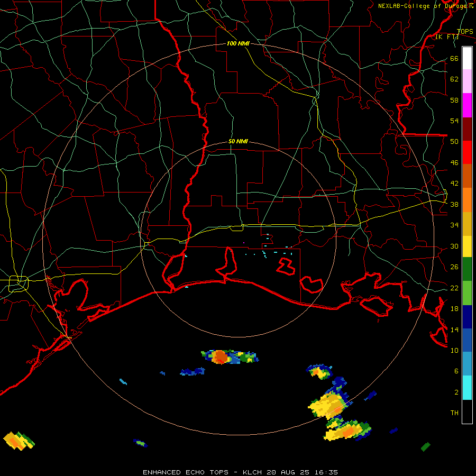The height and width of the screenshot is (476, 476).
Task: Click the 50 NMI range ring label
Action: [238, 141]
